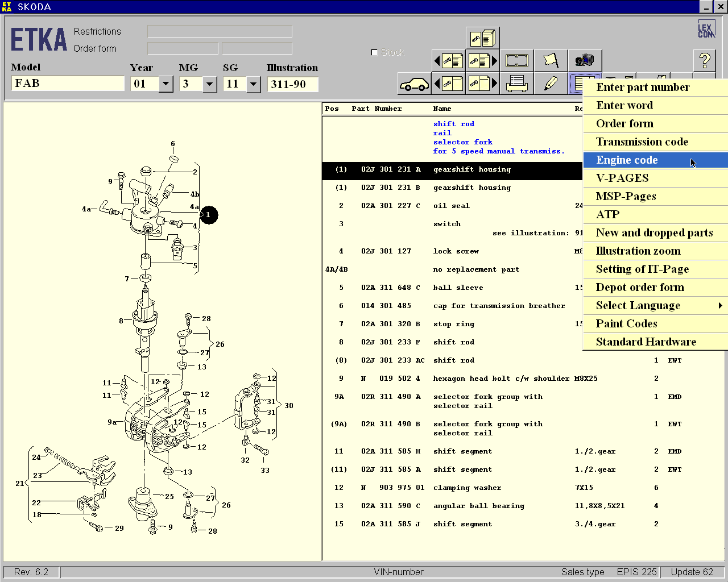Screen dimensions: 728x582
Task: Click the black callout 1 on illustration
Action: 209,215
